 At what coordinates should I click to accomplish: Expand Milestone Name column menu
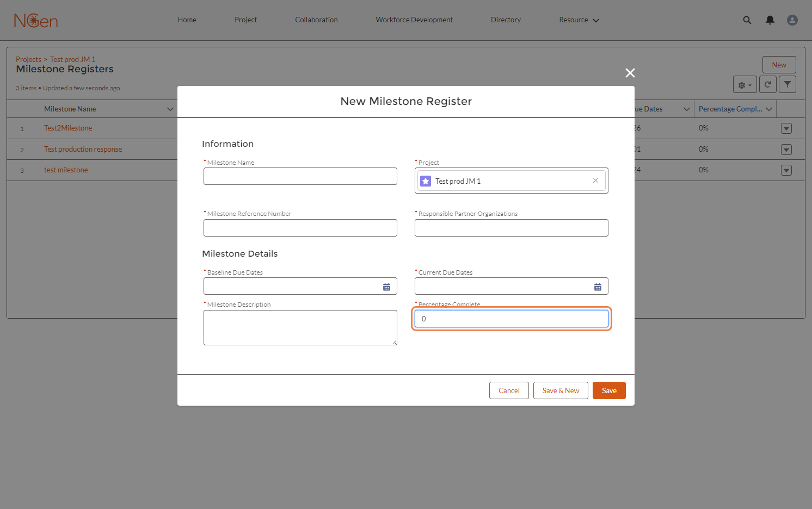tap(170, 109)
